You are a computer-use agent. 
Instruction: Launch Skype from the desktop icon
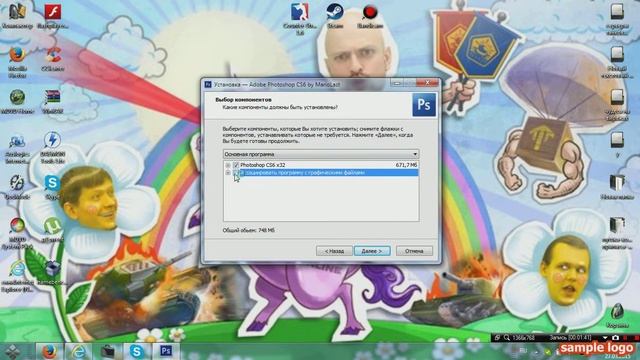click(52, 187)
